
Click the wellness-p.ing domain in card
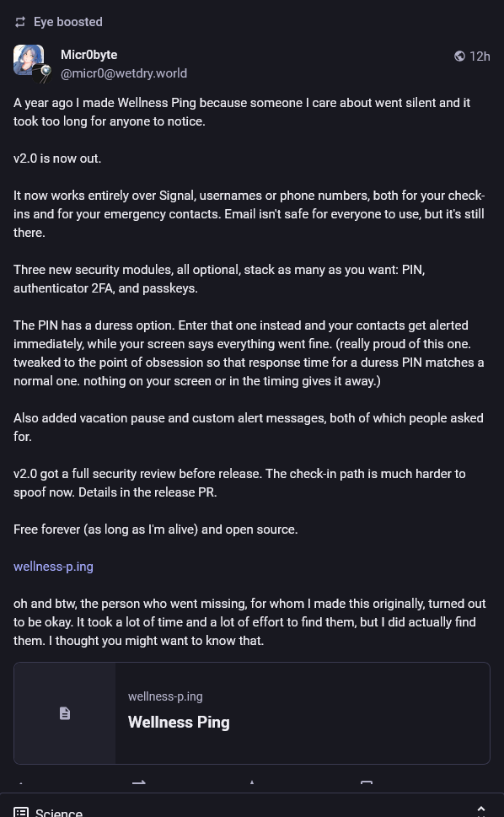coord(165,696)
